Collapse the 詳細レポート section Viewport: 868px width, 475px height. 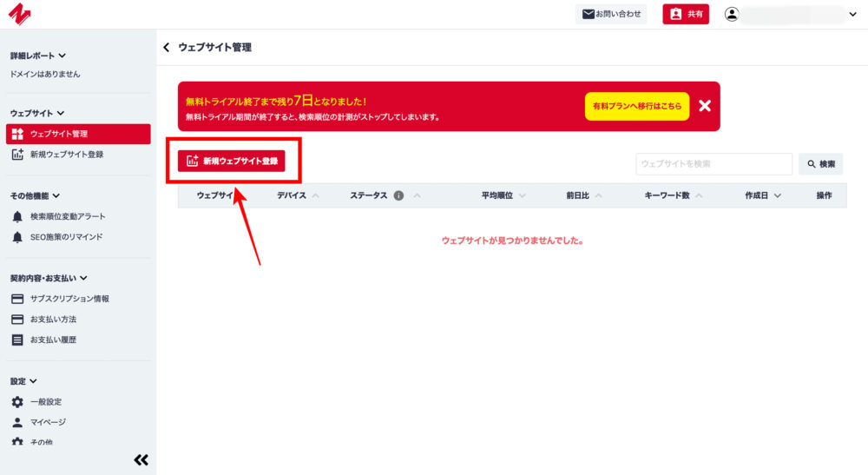click(37, 56)
